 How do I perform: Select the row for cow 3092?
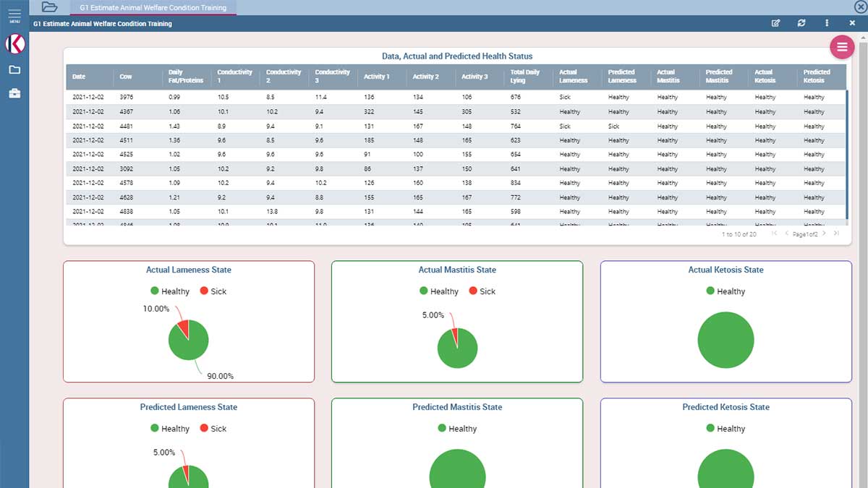[x=456, y=169]
